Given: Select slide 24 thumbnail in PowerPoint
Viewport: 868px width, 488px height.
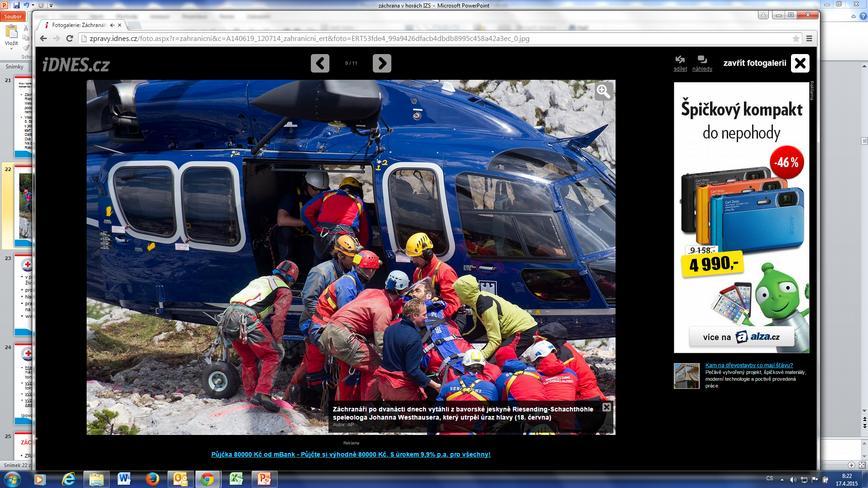Looking at the screenshot, I should (x=25, y=383).
